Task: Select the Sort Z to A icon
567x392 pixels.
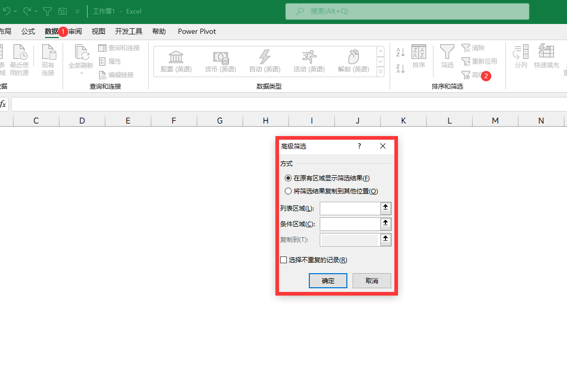Action: (x=401, y=69)
